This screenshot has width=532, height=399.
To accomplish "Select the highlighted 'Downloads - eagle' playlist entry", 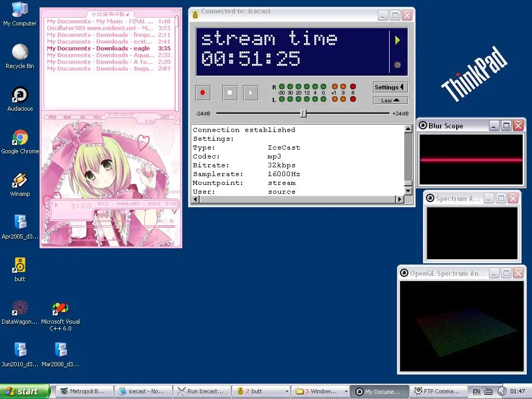I will pos(109,48).
